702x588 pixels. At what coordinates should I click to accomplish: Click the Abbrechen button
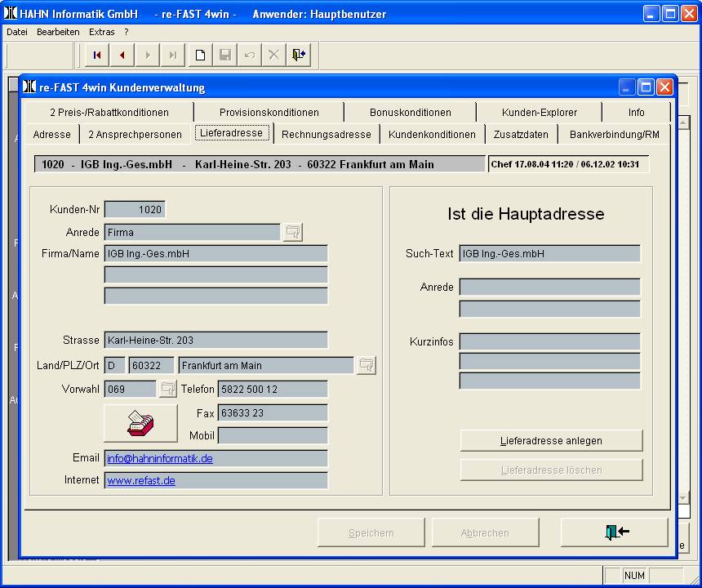coord(485,533)
